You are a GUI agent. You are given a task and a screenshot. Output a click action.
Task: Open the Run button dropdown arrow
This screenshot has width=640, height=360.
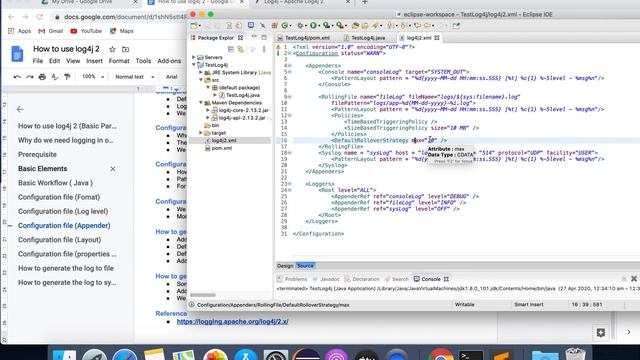point(319,26)
